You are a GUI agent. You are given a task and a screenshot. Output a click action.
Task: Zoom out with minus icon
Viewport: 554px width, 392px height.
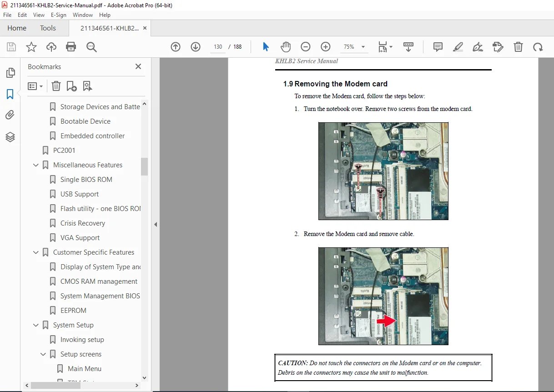[x=306, y=47]
